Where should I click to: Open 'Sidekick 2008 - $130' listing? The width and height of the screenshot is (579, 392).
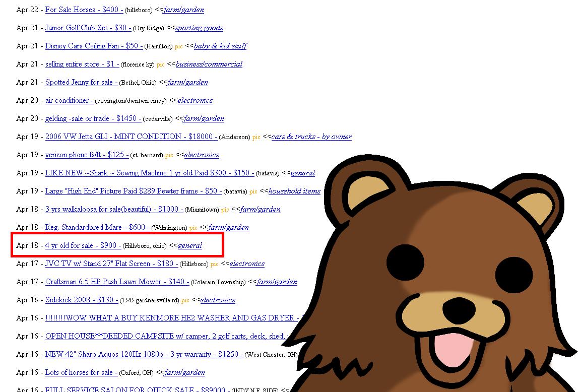(82, 300)
